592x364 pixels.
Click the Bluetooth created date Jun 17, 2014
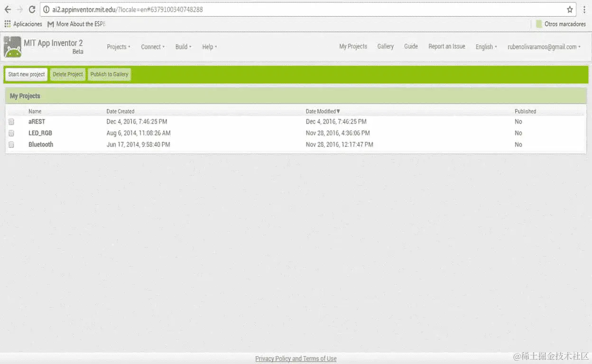coord(138,145)
